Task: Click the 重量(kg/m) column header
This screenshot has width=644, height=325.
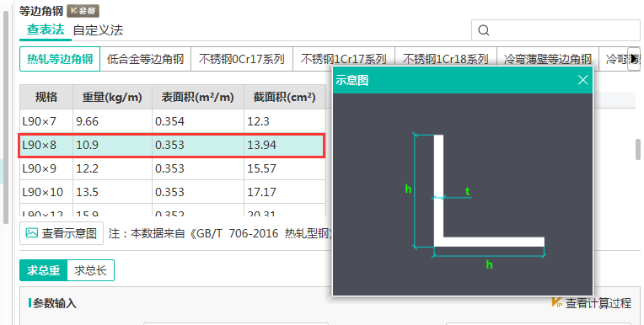Action: coord(112,98)
